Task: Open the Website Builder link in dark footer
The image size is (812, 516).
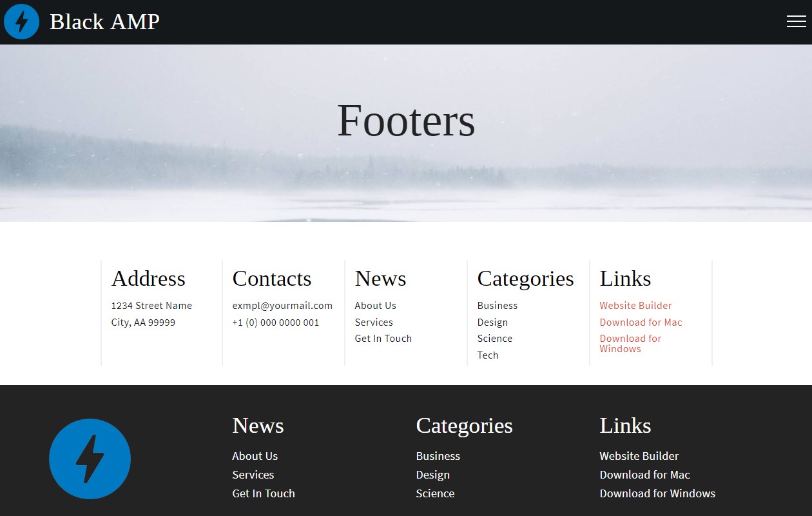Action: [x=639, y=456]
